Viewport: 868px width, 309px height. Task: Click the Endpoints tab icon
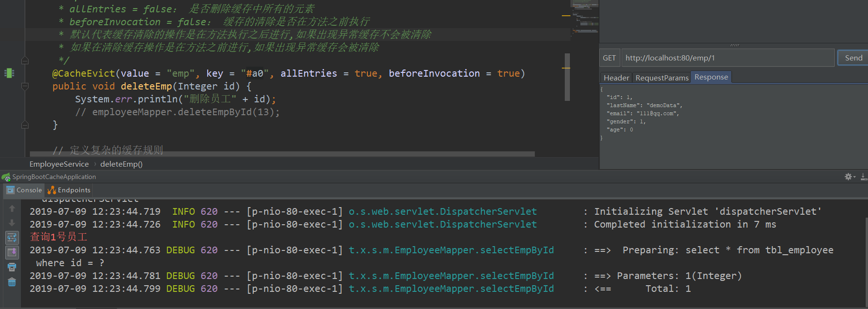[52, 190]
